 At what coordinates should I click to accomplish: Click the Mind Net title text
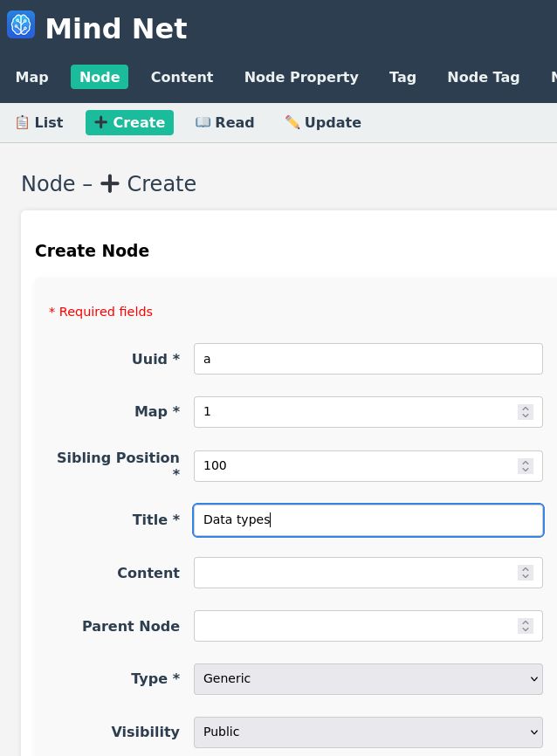(x=116, y=29)
